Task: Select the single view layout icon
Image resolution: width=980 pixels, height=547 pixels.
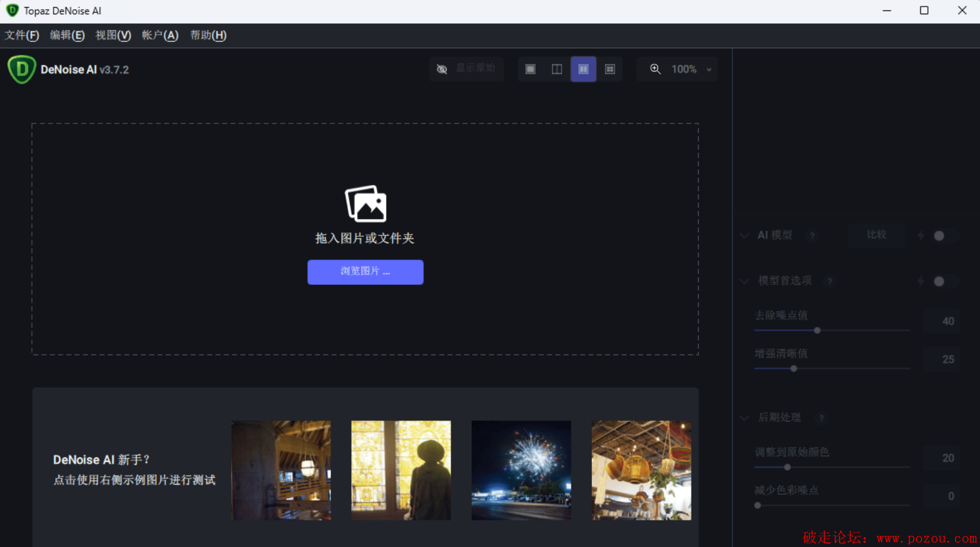Action: 530,69
